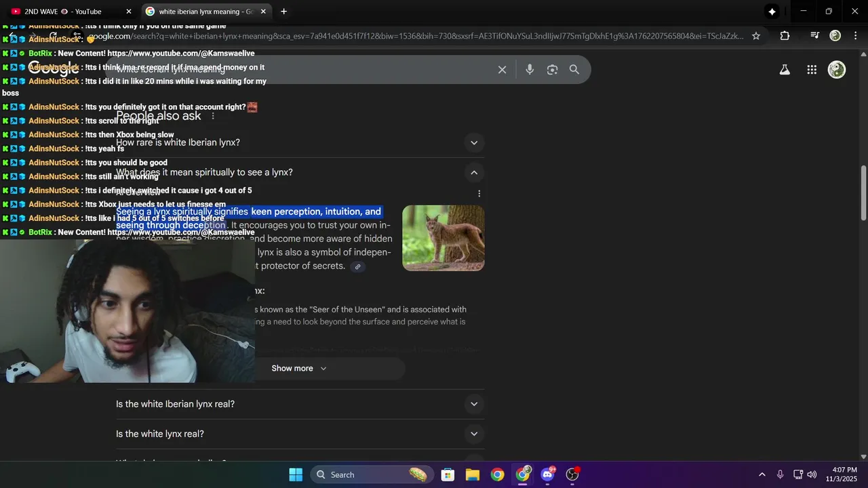Click chat message 'still ain't working'

121,177
